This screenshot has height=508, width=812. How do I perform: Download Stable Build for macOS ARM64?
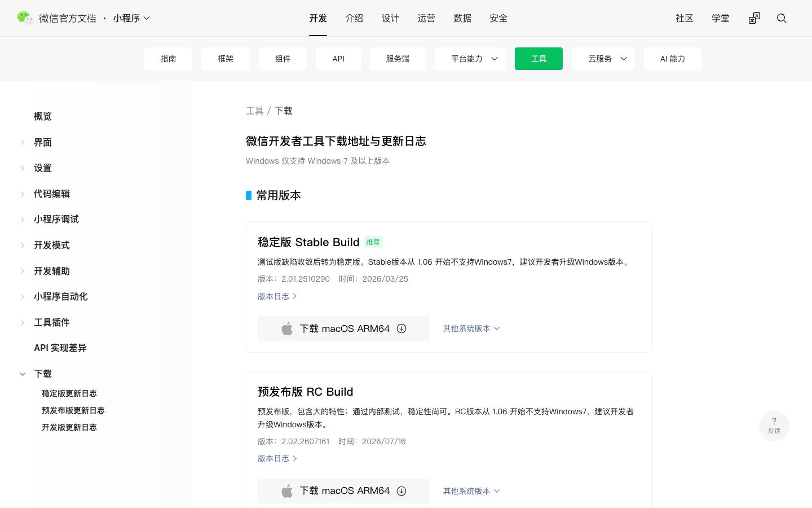pyautogui.click(x=343, y=329)
